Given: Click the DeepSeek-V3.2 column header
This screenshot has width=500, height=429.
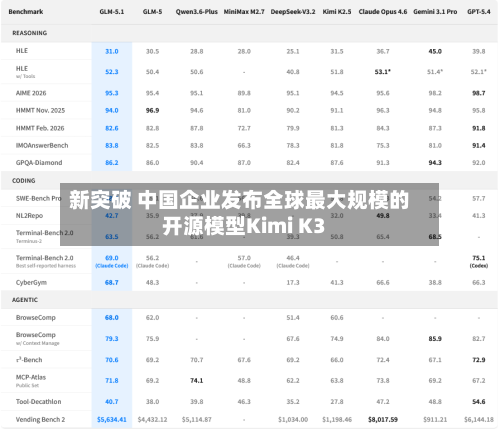Looking at the screenshot, I should pos(293,12).
